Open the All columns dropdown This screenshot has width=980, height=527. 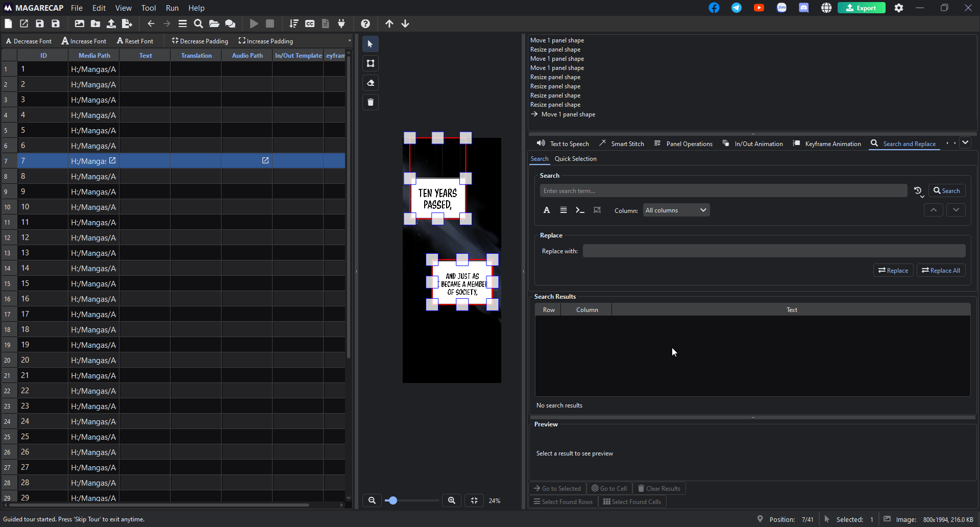[676, 210]
